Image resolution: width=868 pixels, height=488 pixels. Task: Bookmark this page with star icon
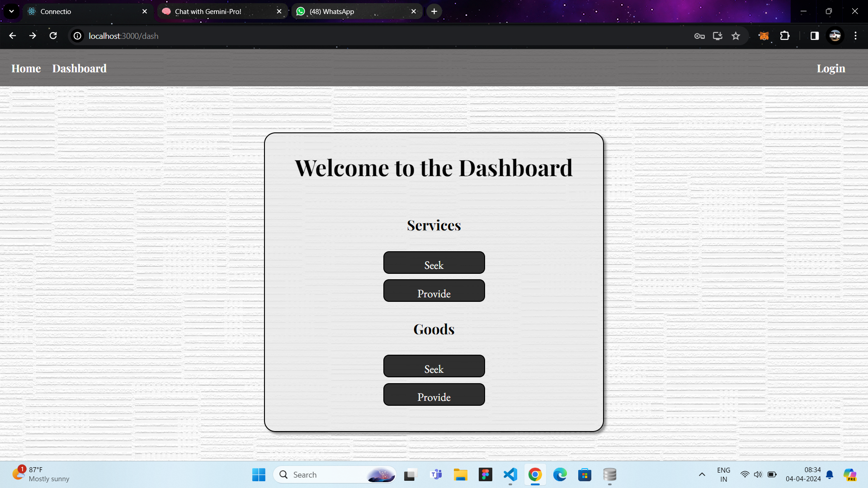click(736, 36)
